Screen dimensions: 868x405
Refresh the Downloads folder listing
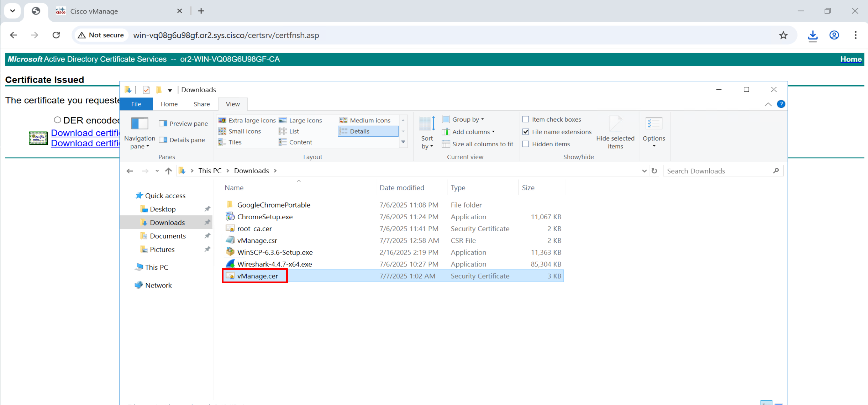654,171
